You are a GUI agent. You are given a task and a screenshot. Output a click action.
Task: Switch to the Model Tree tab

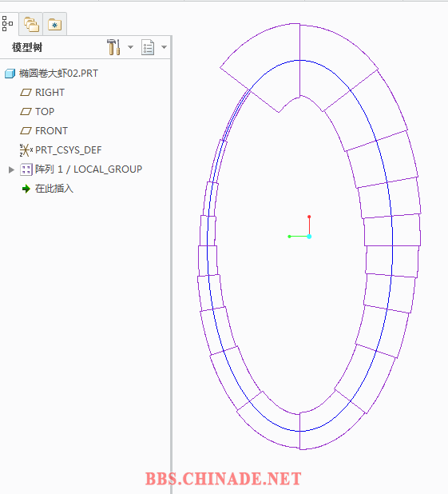[x=7, y=24]
